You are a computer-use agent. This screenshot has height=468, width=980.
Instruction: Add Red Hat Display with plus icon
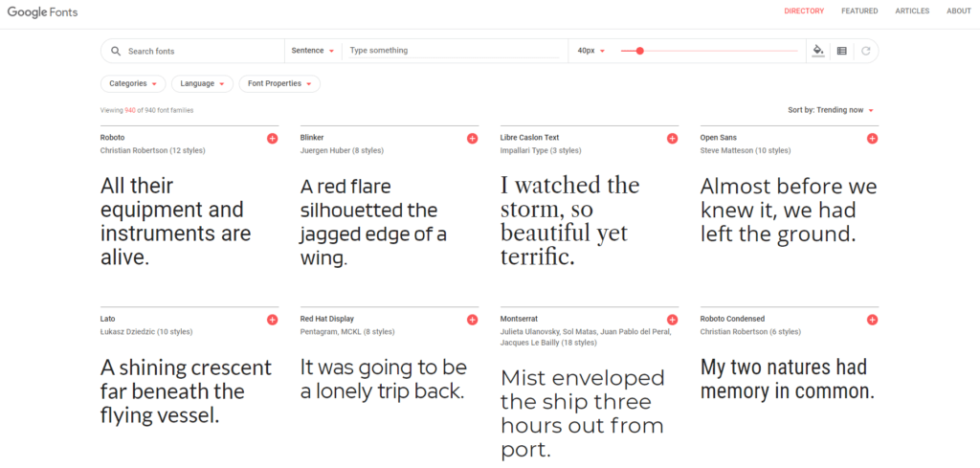tap(473, 320)
